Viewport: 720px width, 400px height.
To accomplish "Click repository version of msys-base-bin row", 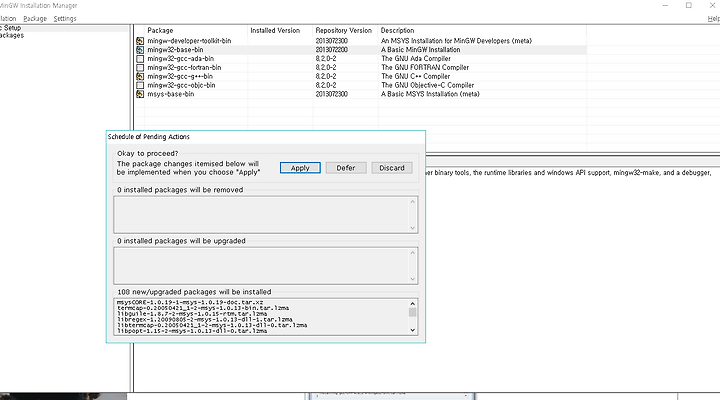I will (x=332, y=94).
